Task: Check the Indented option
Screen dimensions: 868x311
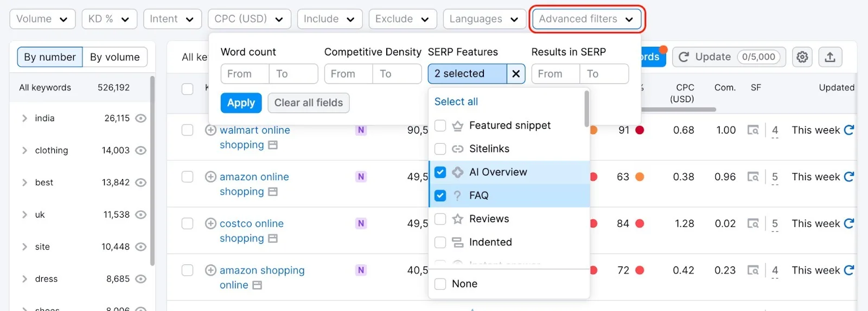Action: point(441,242)
